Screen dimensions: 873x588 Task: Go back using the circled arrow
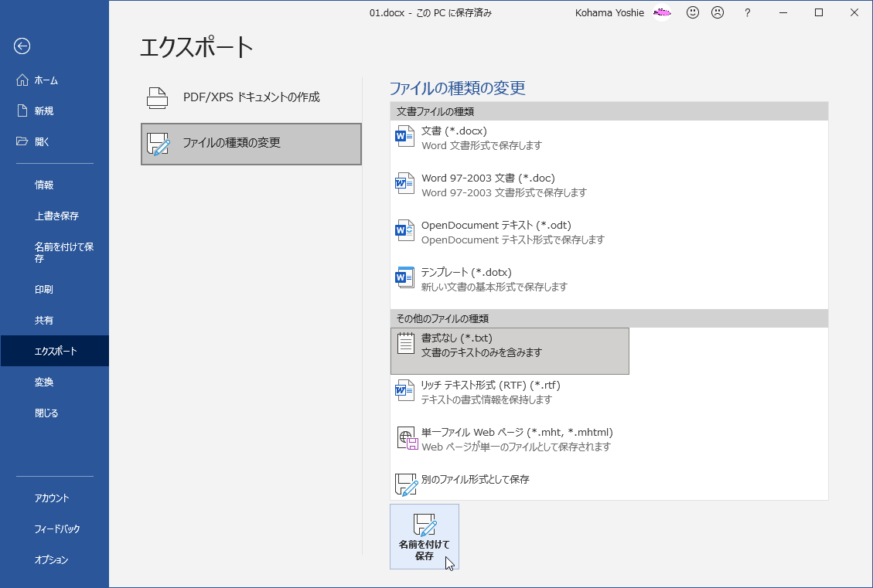[x=22, y=46]
